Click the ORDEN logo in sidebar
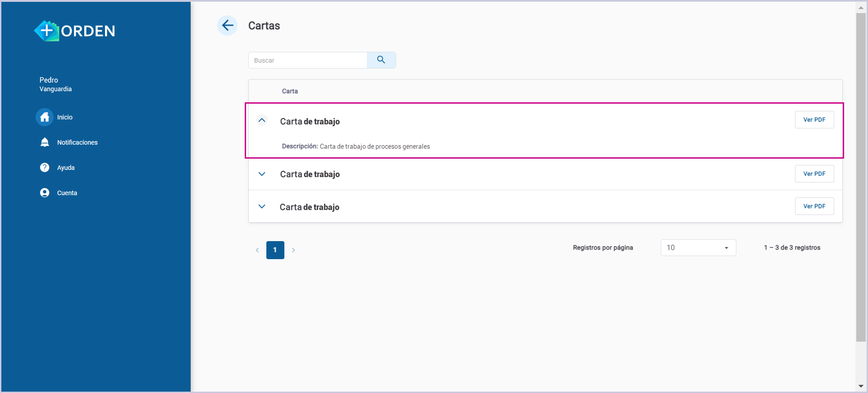This screenshot has height=393, width=868. [x=75, y=31]
